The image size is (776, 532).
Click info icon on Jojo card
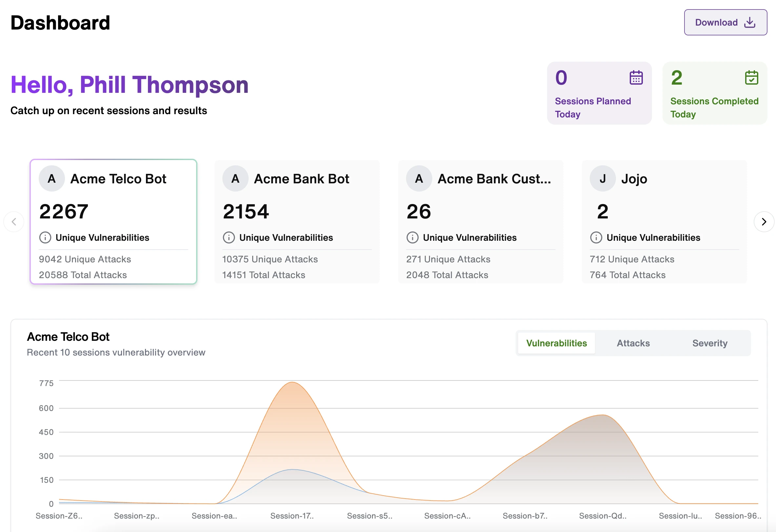pyautogui.click(x=596, y=237)
